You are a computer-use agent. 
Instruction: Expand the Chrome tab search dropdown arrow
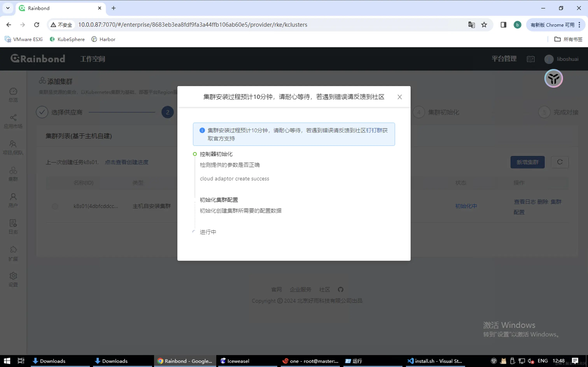tap(8, 8)
